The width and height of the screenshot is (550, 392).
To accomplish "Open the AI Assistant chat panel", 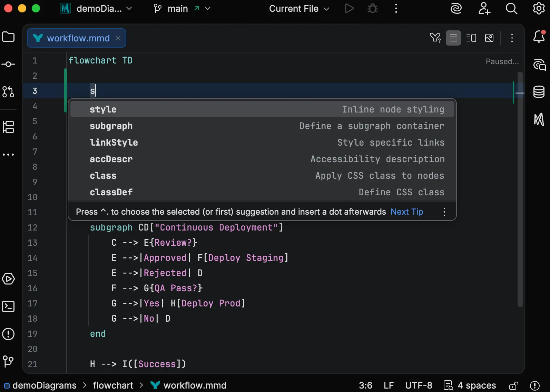I will pos(539,65).
